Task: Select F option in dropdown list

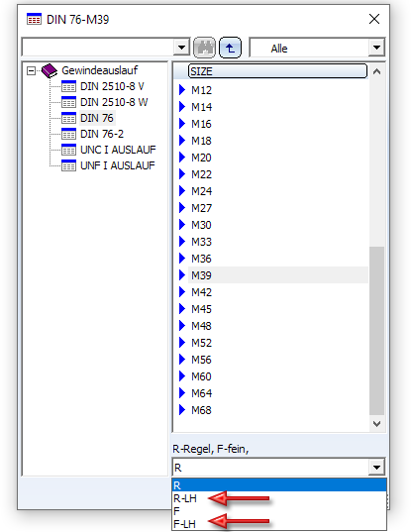Action: [x=279, y=511]
